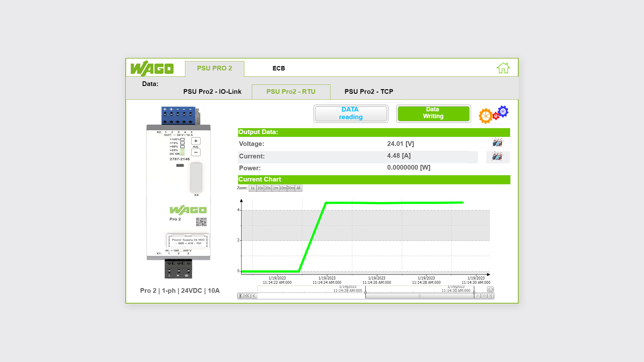Click the >50% load LED indicator
Viewport: 644px width, 362px height.
coord(183,146)
